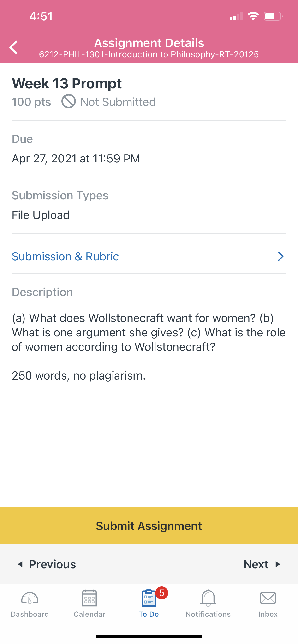This screenshot has width=298, height=644.
Task: Open the Inbox envelope icon
Action: pyautogui.click(x=268, y=598)
